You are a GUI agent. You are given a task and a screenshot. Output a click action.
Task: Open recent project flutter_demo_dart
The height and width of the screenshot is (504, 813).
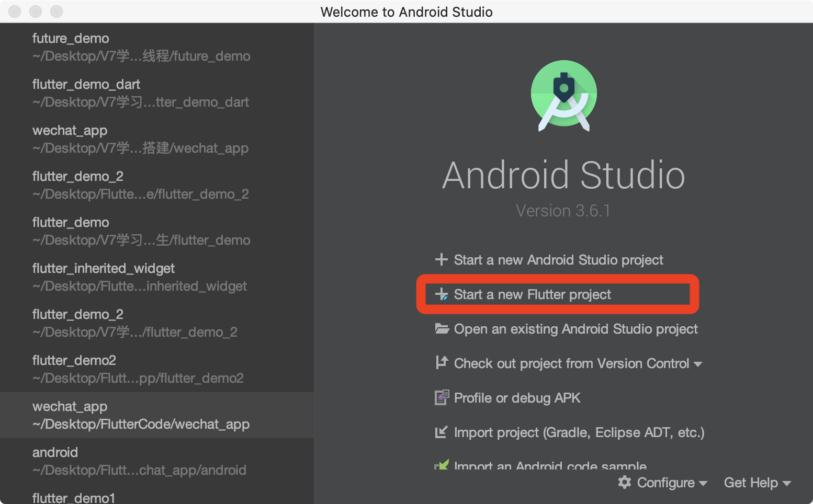click(157, 93)
